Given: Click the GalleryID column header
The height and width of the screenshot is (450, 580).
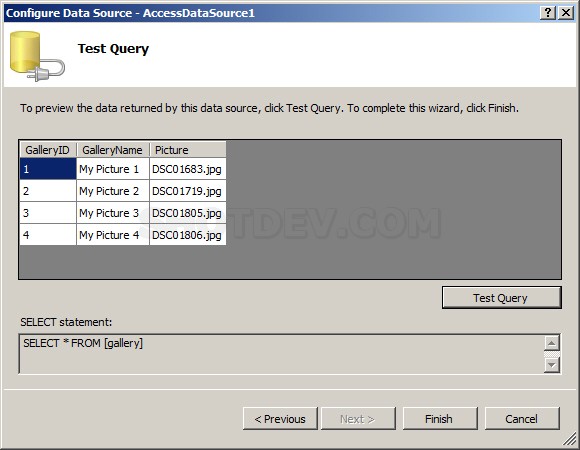Looking at the screenshot, I should pyautogui.click(x=48, y=150).
